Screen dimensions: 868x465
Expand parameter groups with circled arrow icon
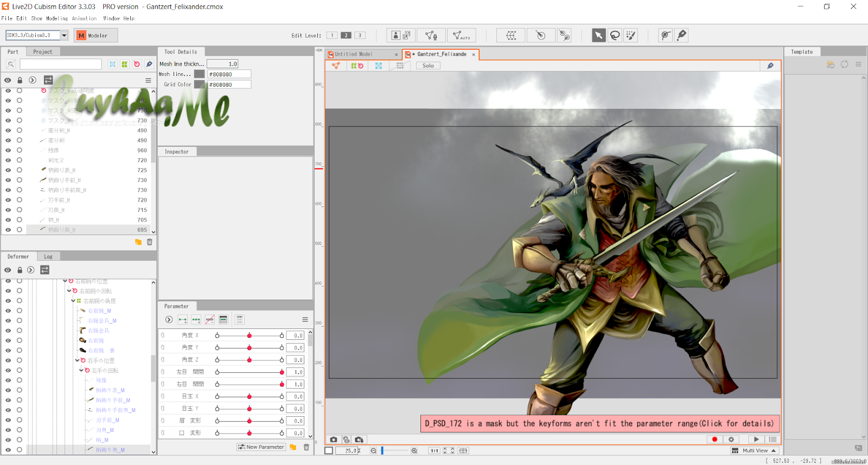pyautogui.click(x=169, y=320)
